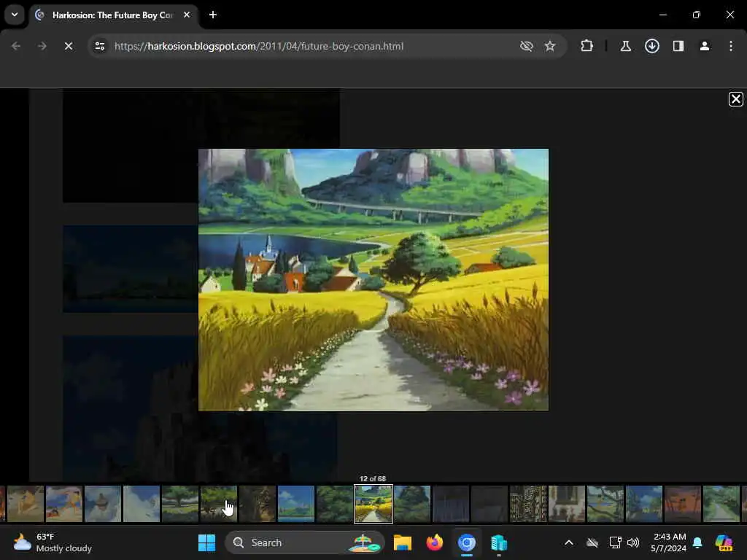Open network settings tray icon
The image size is (747, 560).
(x=615, y=542)
